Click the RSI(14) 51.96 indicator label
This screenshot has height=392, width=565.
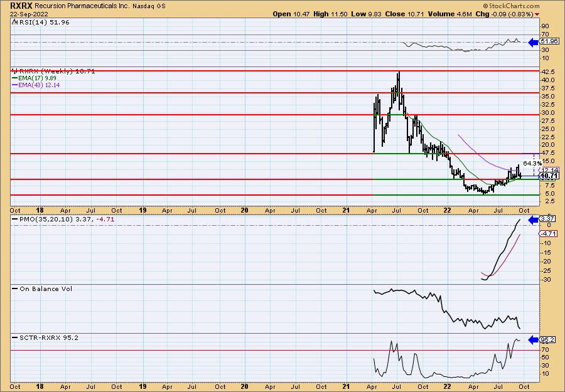44,22
